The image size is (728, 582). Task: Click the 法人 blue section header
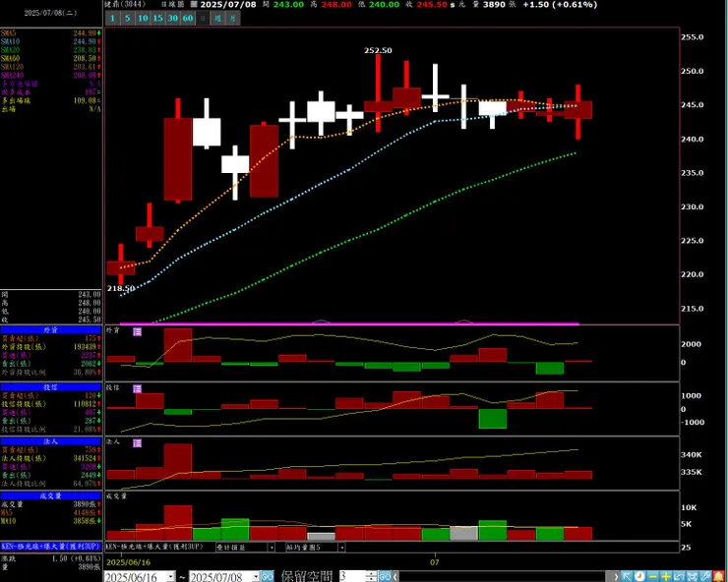click(50, 441)
